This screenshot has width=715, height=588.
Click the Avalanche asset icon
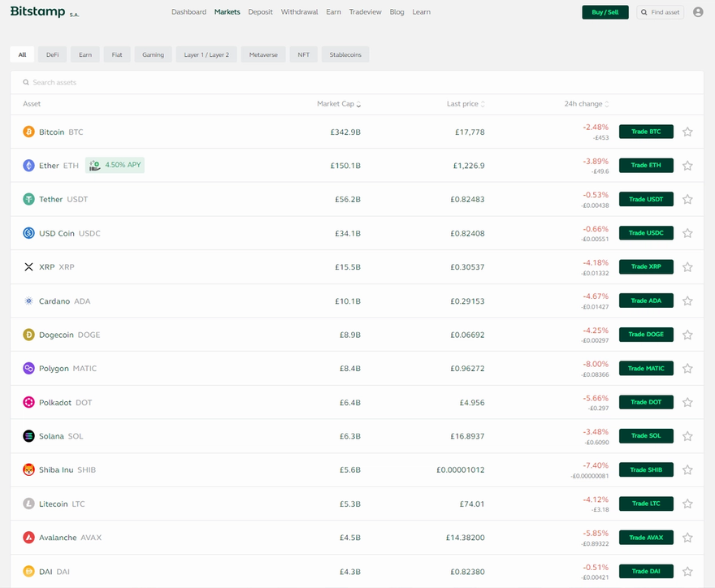[x=29, y=537]
